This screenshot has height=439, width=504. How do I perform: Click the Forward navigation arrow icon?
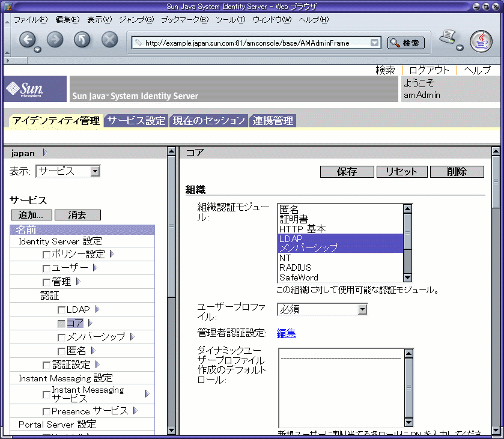[x=54, y=39]
